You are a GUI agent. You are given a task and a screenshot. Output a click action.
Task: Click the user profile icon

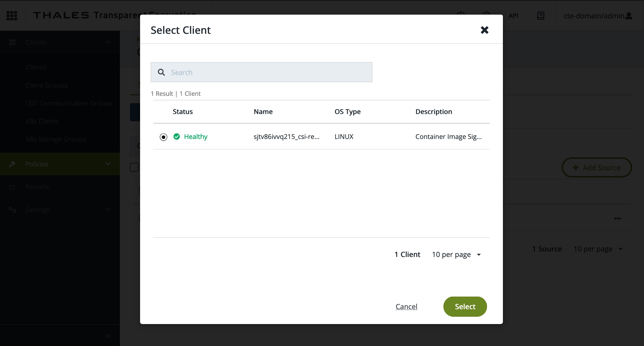click(629, 16)
